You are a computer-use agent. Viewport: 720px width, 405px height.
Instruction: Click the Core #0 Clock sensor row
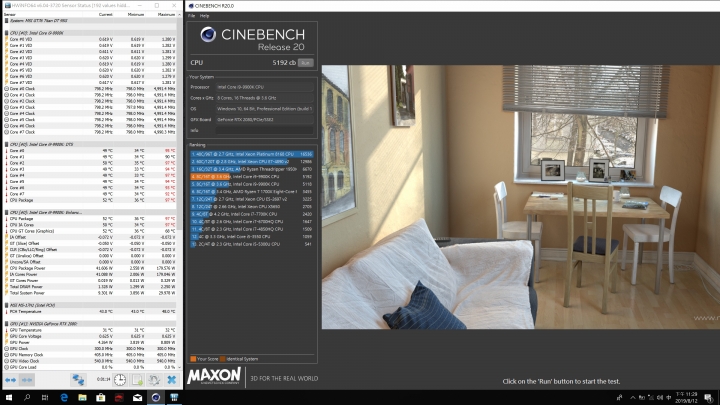pyautogui.click(x=90, y=89)
